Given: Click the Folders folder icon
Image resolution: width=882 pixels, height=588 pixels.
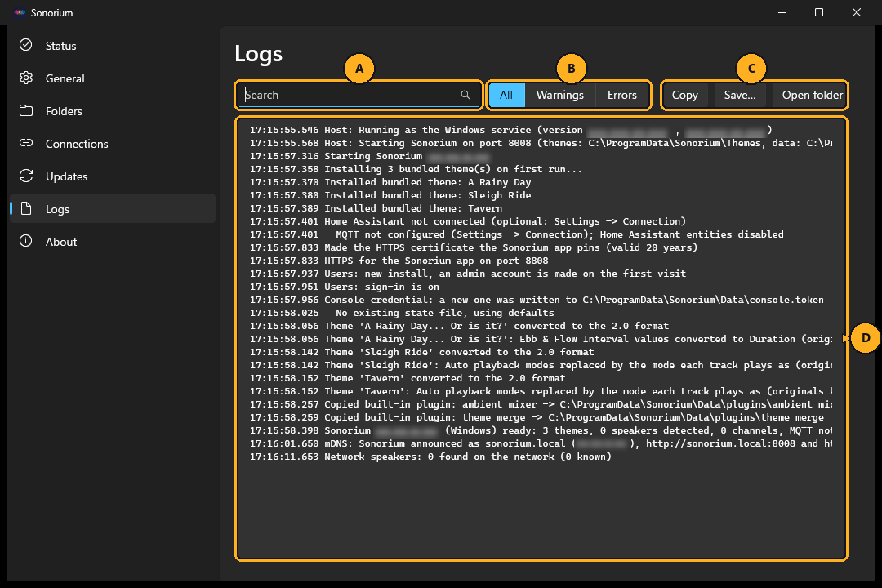Looking at the screenshot, I should click(26, 110).
